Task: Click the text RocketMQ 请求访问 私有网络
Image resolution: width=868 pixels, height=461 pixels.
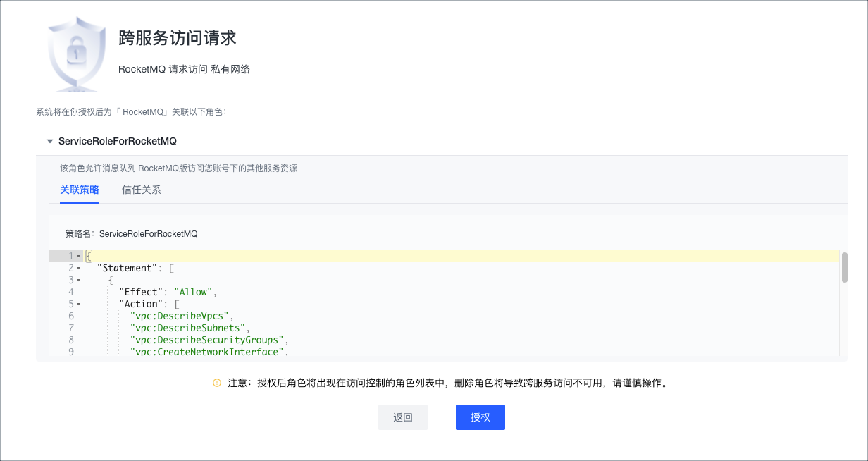Action: coord(185,69)
